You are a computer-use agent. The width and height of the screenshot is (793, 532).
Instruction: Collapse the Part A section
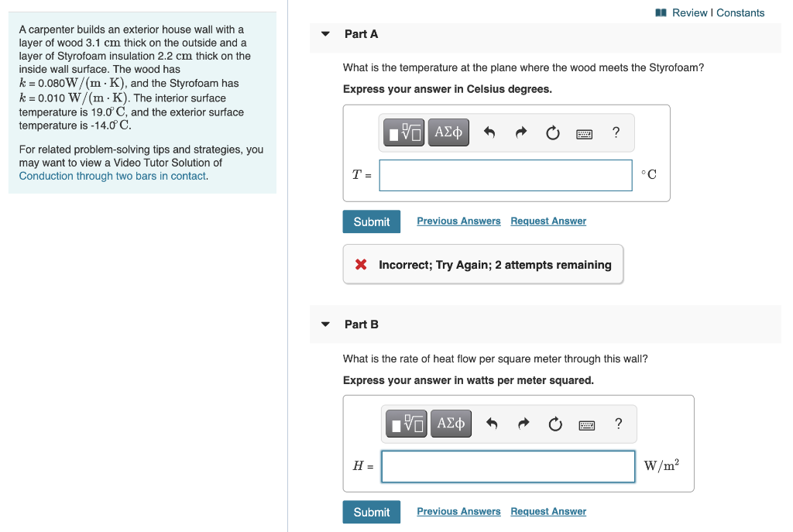[325, 34]
